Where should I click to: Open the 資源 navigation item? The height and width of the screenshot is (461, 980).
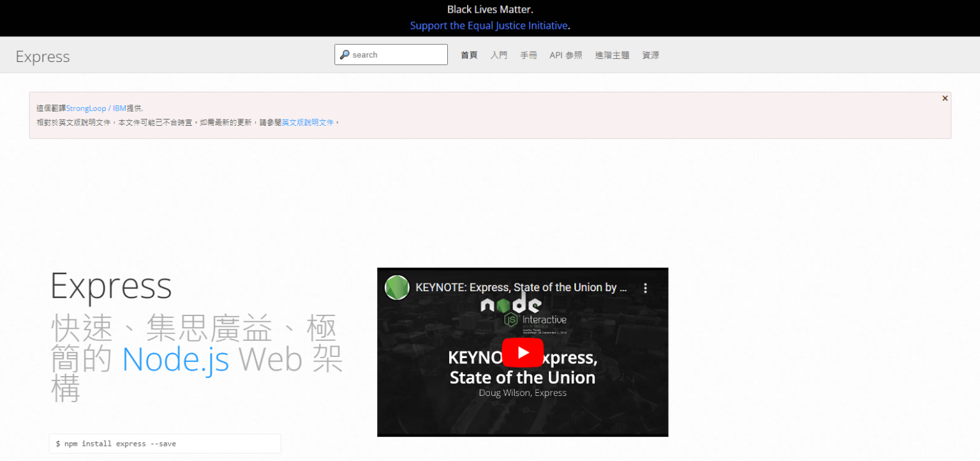click(x=650, y=55)
